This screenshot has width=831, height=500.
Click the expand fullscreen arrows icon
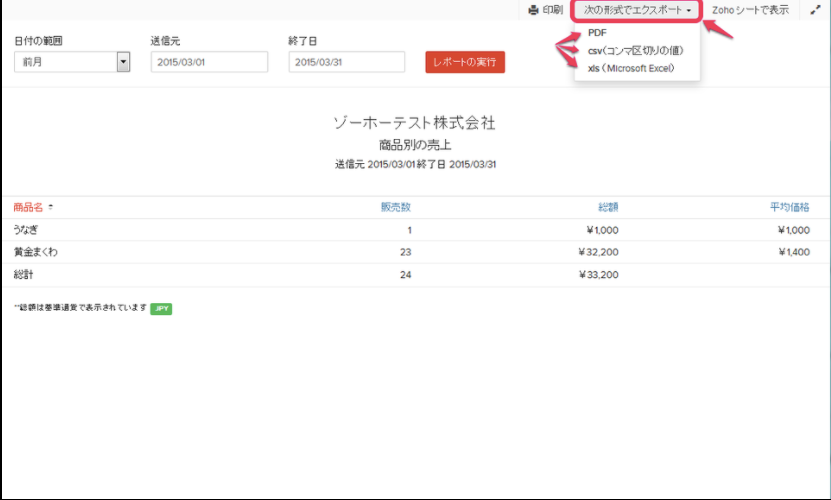(814, 10)
